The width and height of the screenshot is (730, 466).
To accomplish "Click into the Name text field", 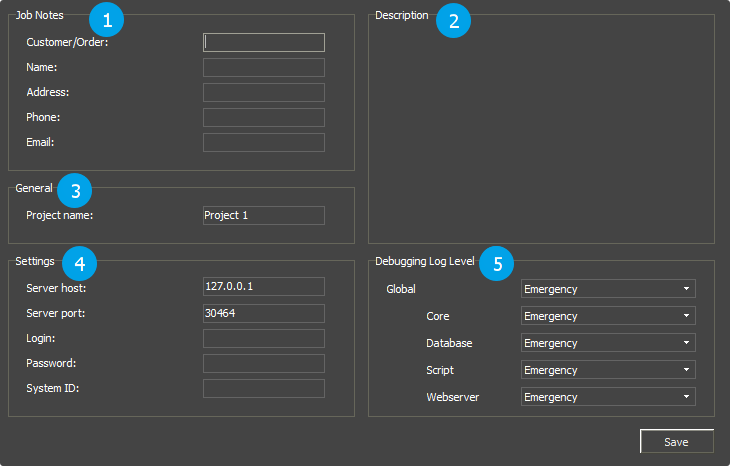I will point(264,67).
